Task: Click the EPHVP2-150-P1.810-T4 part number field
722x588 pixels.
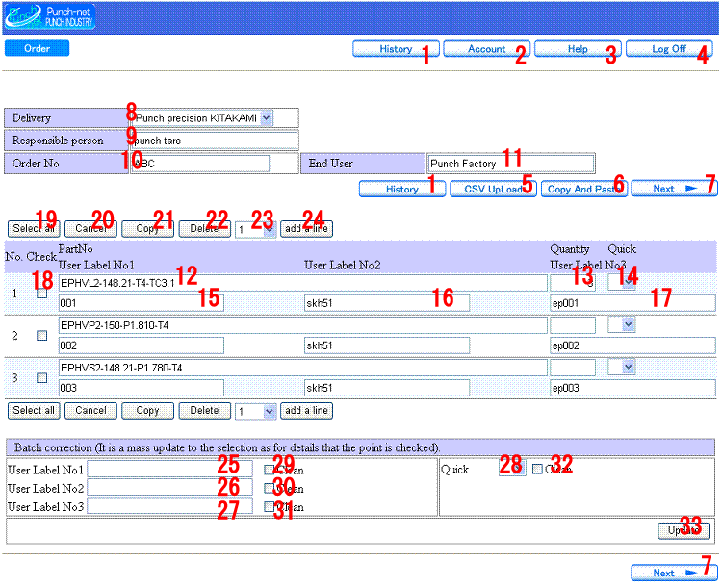Action: tap(302, 325)
